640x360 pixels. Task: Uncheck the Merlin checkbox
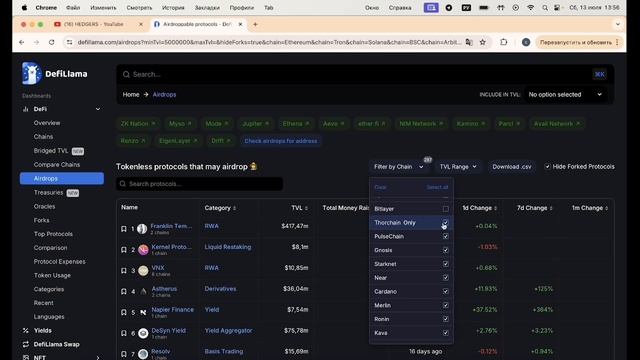[x=446, y=305]
